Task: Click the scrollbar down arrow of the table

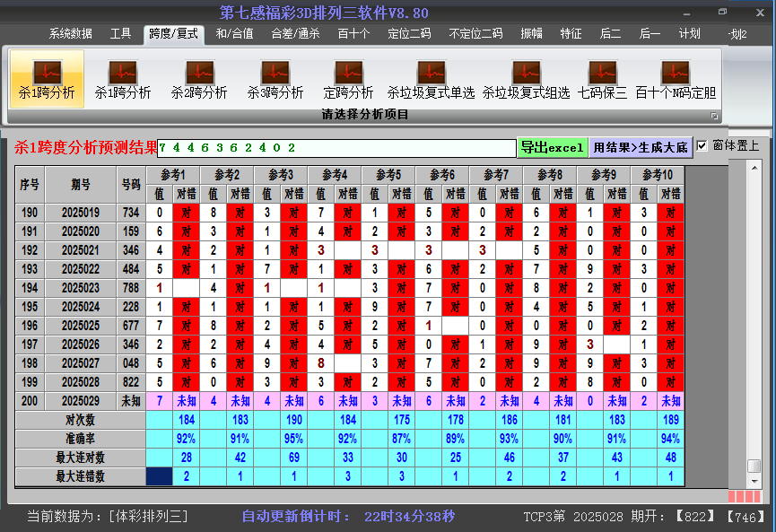Action: [x=754, y=481]
